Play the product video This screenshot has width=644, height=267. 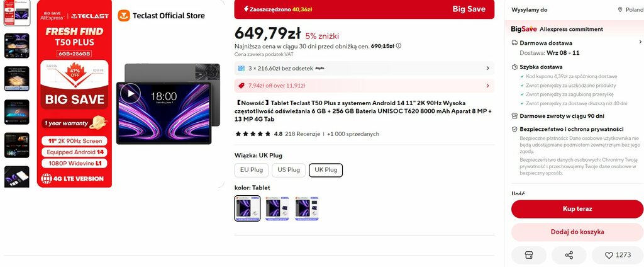point(131,93)
